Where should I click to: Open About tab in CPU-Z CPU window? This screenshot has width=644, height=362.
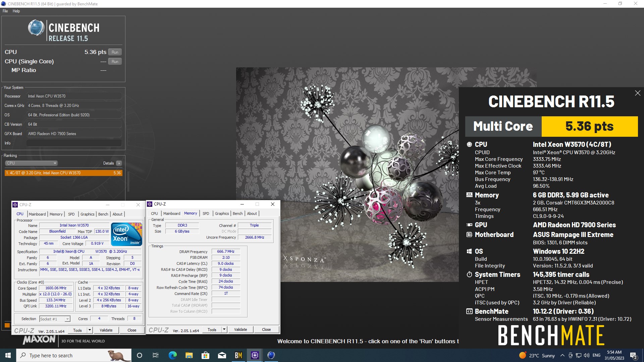pyautogui.click(x=117, y=214)
